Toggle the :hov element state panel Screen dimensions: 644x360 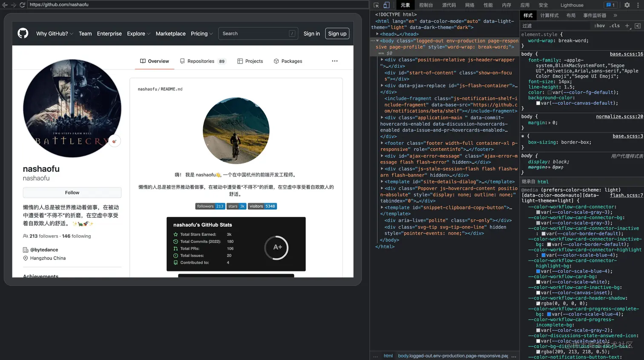pyautogui.click(x=600, y=26)
